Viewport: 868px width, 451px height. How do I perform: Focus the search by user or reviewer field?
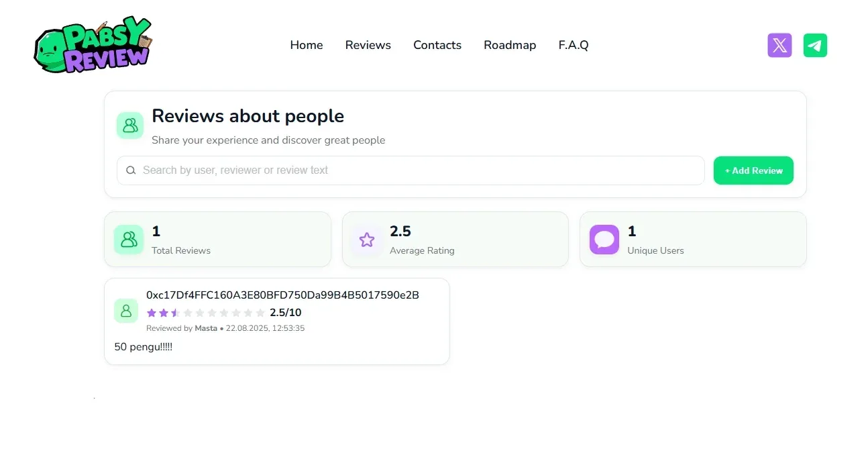411,170
